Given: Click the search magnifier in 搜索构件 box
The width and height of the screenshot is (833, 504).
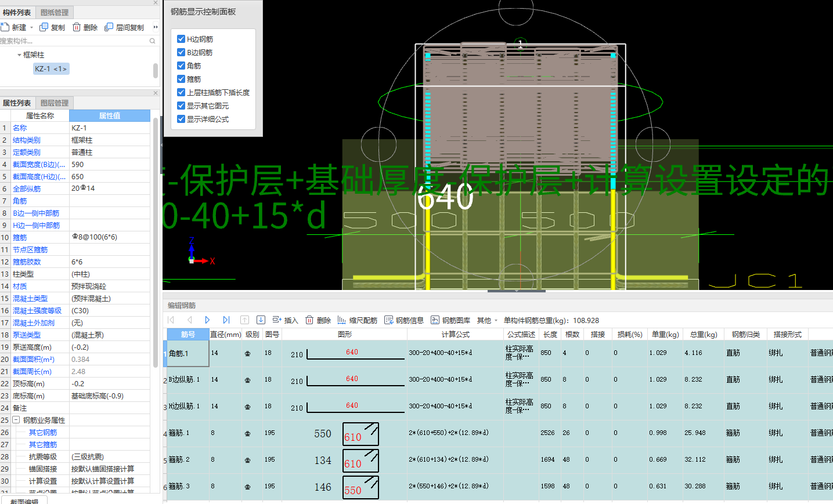Looking at the screenshot, I should pyautogui.click(x=153, y=41).
